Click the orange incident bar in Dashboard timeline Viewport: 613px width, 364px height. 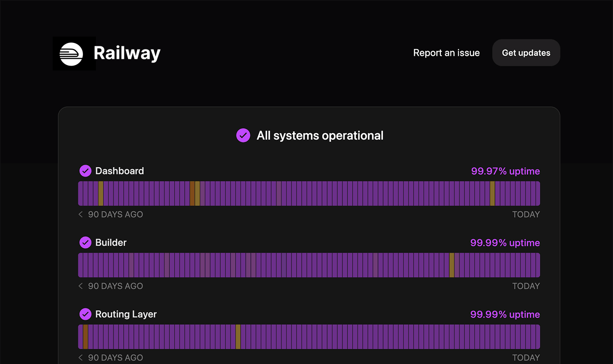pos(192,194)
